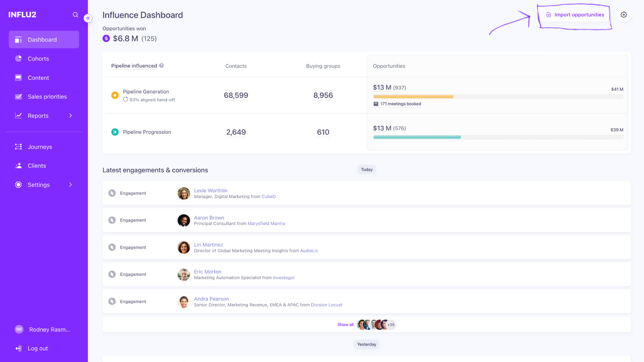Open the Content page in sidebar

point(38,78)
